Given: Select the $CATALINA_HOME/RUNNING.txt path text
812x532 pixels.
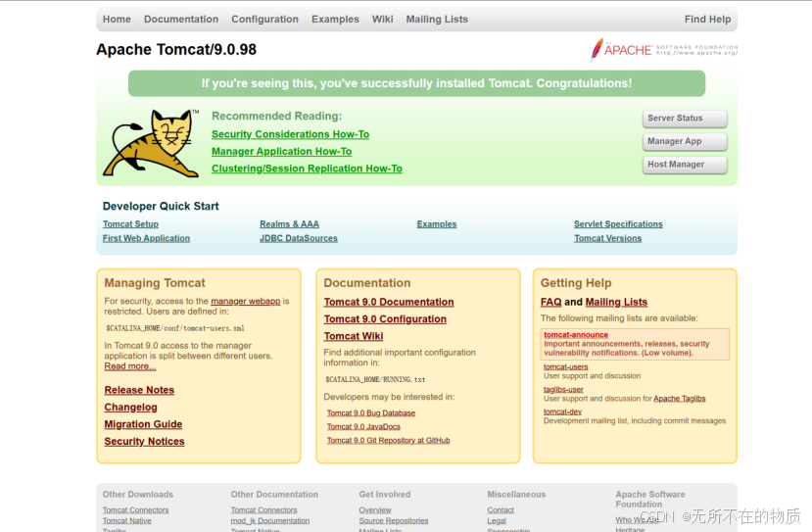Looking at the screenshot, I should 375,380.
